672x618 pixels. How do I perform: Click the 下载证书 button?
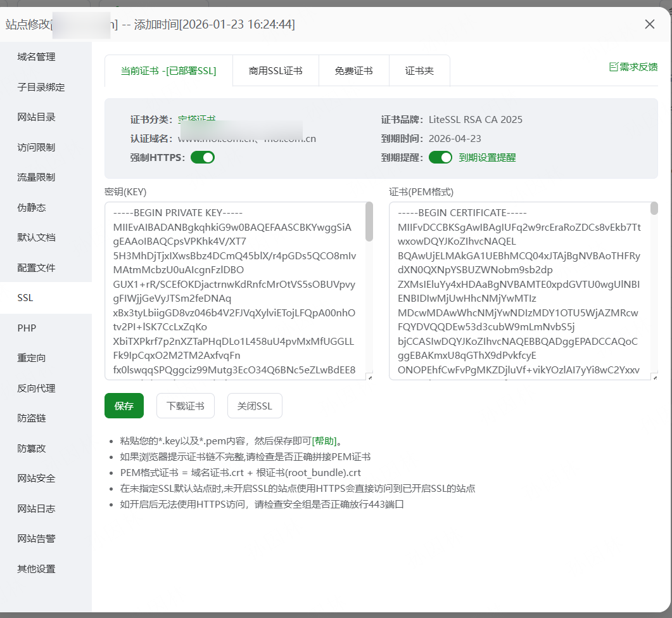point(185,406)
